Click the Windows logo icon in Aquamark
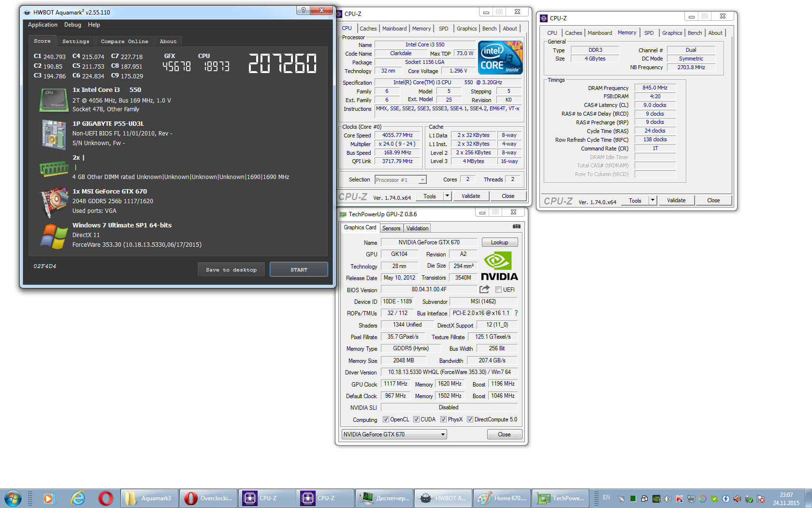Viewport: 812px width, 508px height. tap(54, 236)
